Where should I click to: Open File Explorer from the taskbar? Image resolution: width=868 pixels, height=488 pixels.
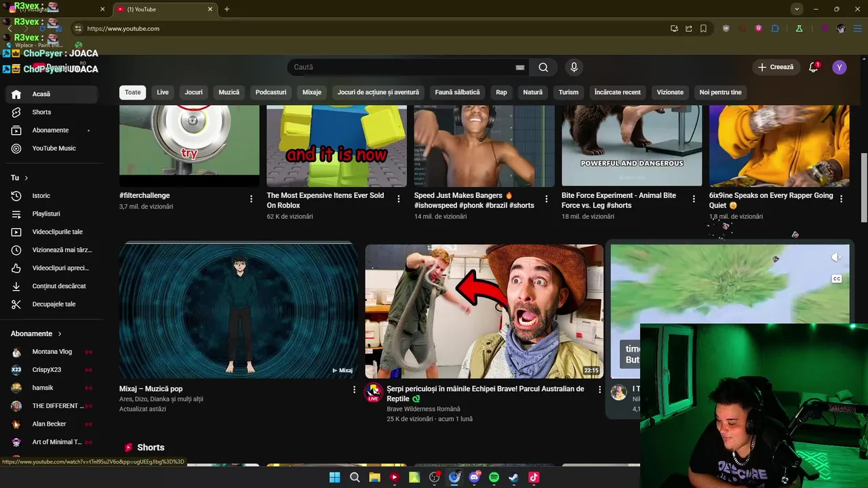(374, 477)
